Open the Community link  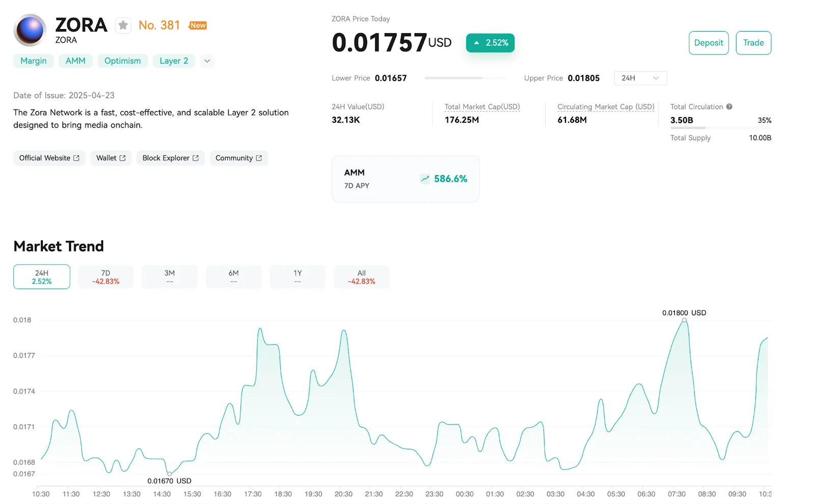239,158
